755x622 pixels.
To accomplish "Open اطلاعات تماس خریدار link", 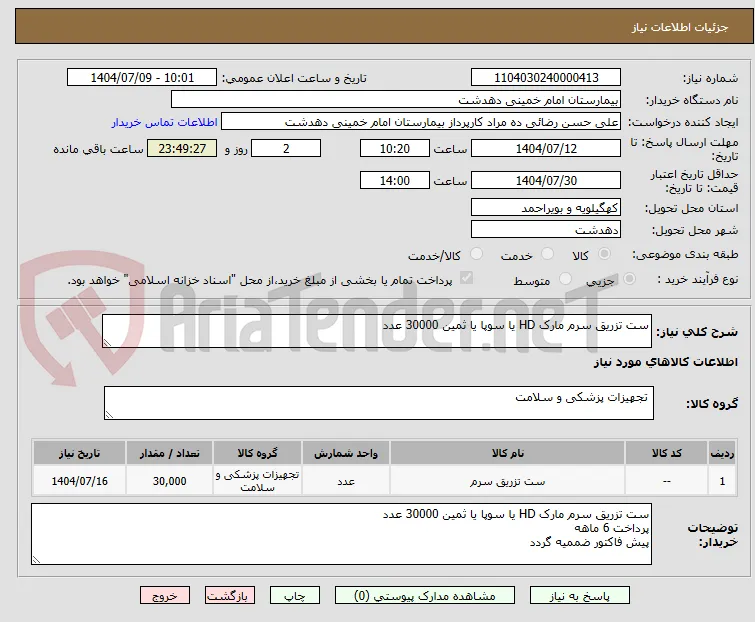I will pyautogui.click(x=165, y=122).
